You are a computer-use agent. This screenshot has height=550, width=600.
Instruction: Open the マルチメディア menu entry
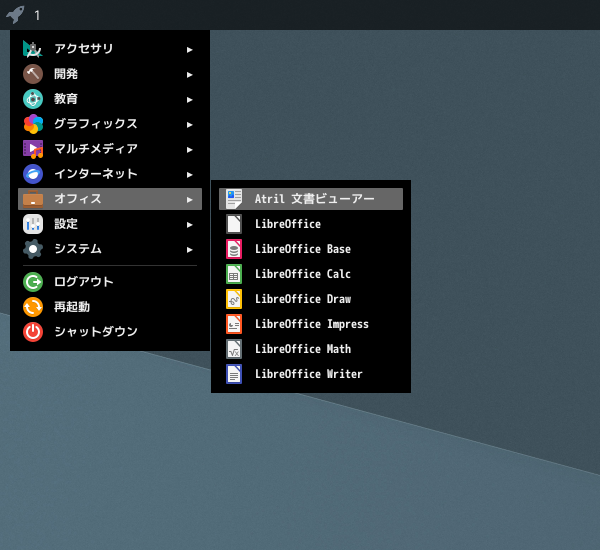(110, 149)
